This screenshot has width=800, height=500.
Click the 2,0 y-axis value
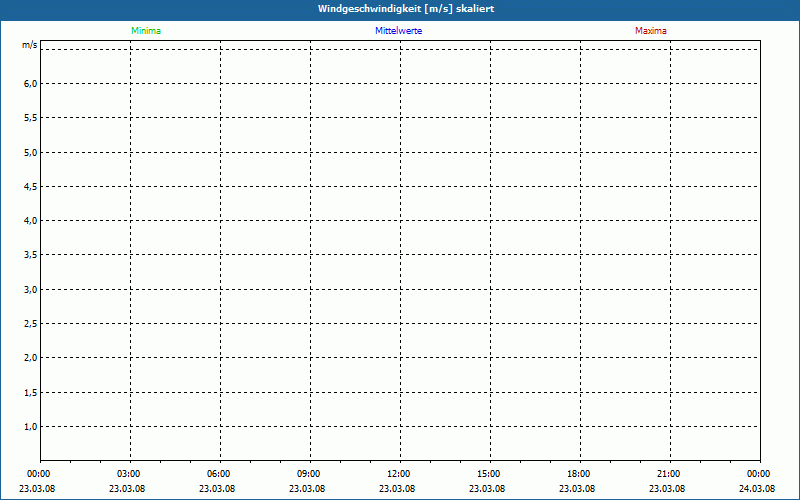point(31,358)
